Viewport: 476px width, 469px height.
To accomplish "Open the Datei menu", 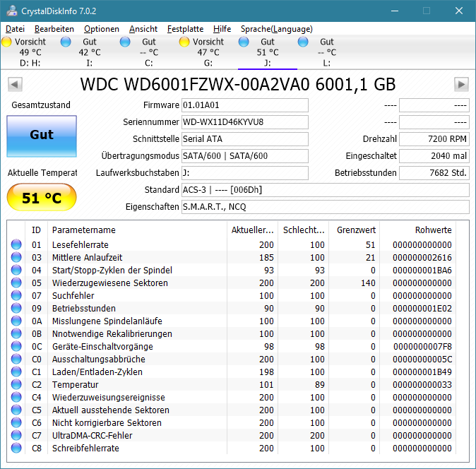I will 15,29.
